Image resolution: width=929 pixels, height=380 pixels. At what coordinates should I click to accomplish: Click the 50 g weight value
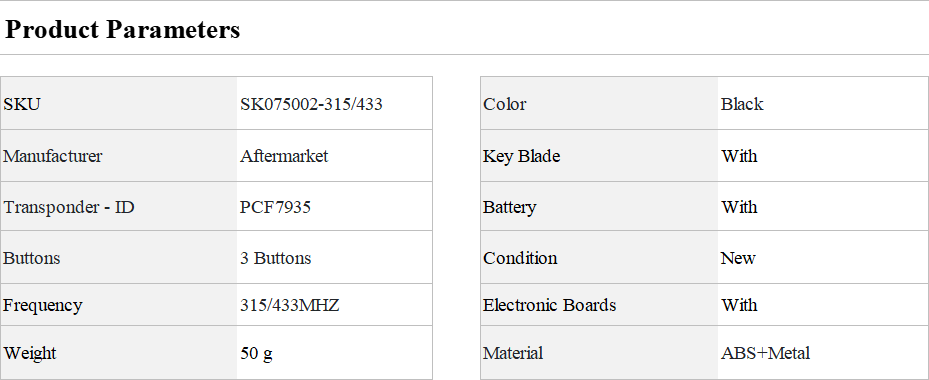(x=256, y=353)
